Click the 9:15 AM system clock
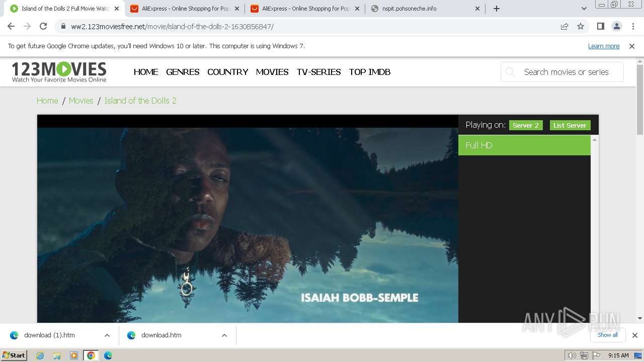 point(618,355)
